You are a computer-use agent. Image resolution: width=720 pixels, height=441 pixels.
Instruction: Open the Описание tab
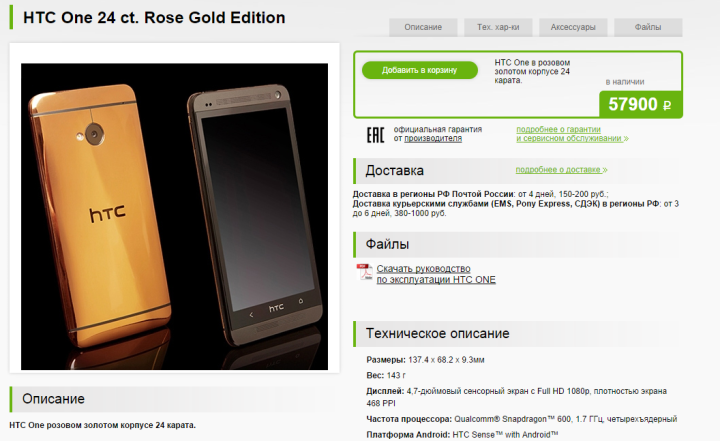click(x=423, y=27)
